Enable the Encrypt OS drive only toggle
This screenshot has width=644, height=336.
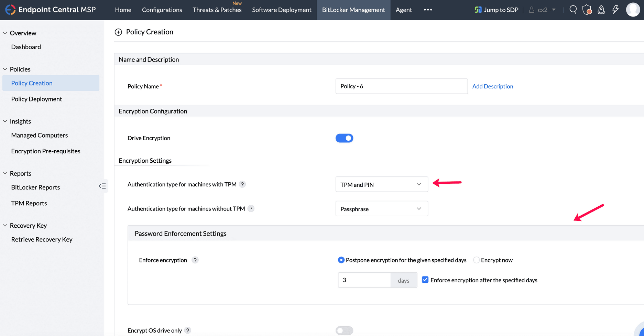(344, 330)
